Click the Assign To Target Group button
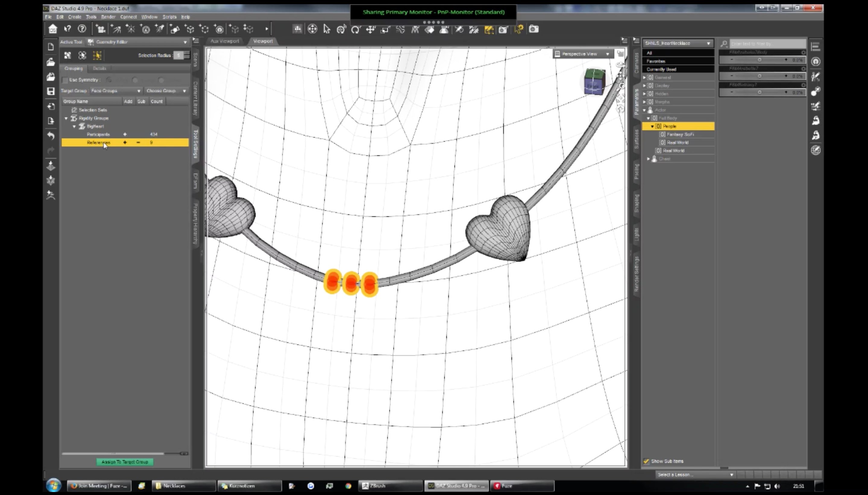The width and height of the screenshot is (868, 495). [x=124, y=462]
